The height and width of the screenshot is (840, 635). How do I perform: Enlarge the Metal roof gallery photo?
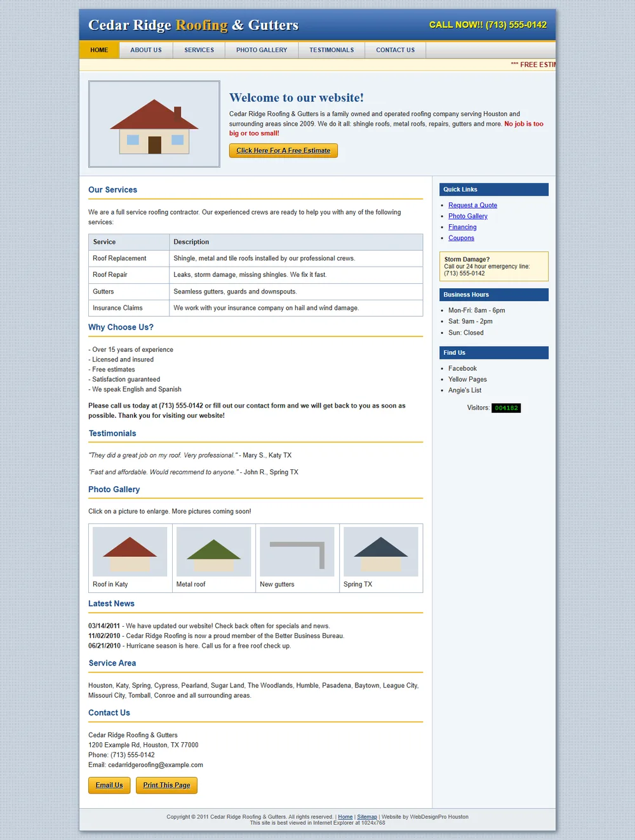213,552
